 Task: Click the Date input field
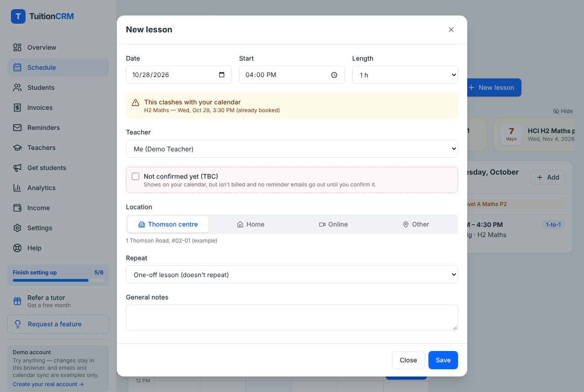click(179, 75)
